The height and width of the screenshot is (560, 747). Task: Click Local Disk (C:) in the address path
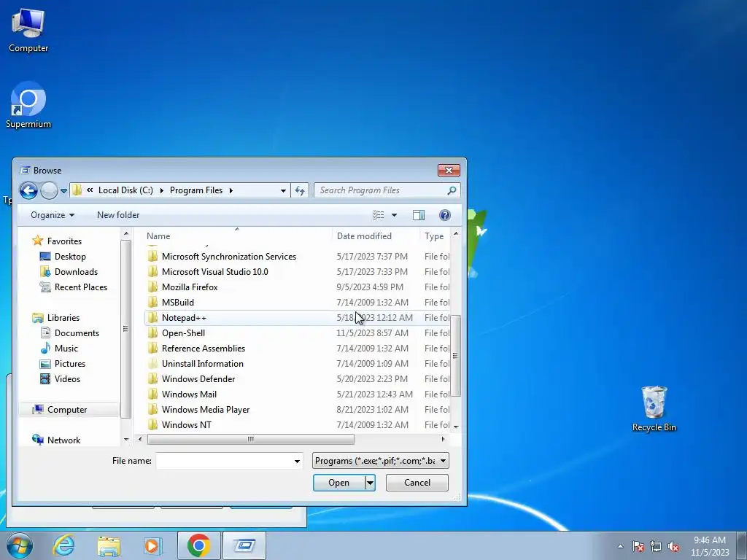pyautogui.click(x=125, y=190)
